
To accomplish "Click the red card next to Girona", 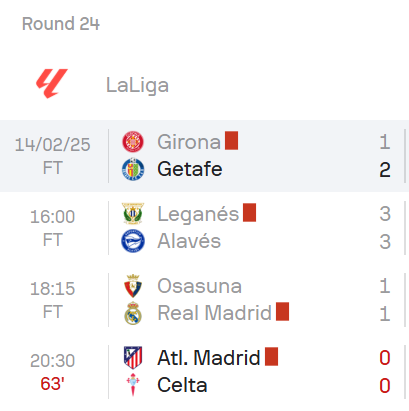I will pyautogui.click(x=231, y=141).
